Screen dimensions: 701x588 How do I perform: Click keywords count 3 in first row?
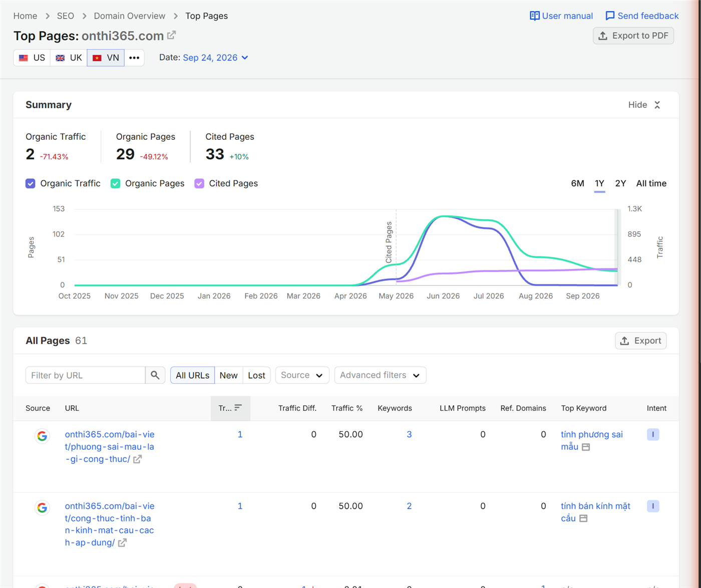(x=409, y=434)
